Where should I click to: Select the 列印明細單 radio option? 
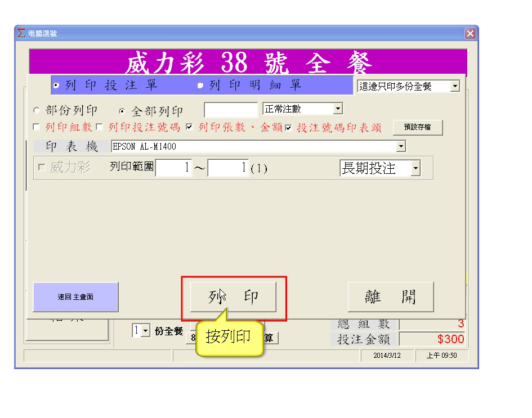[200, 86]
